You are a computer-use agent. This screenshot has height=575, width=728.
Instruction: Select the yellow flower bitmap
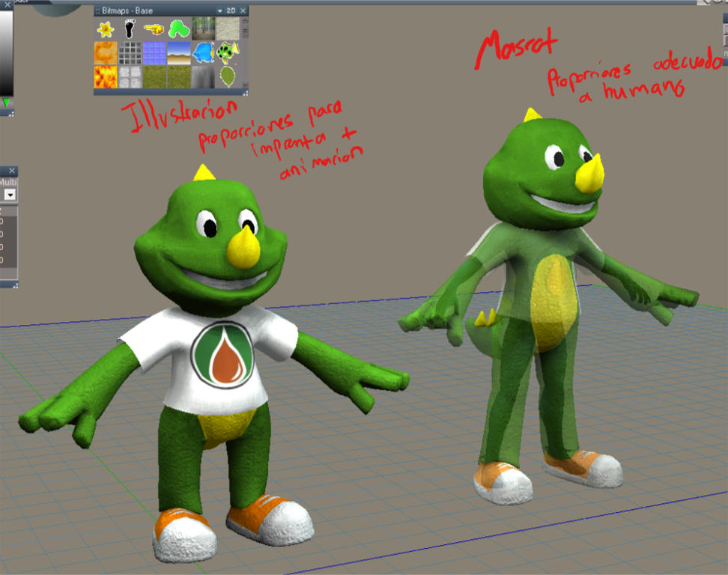pos(106,28)
